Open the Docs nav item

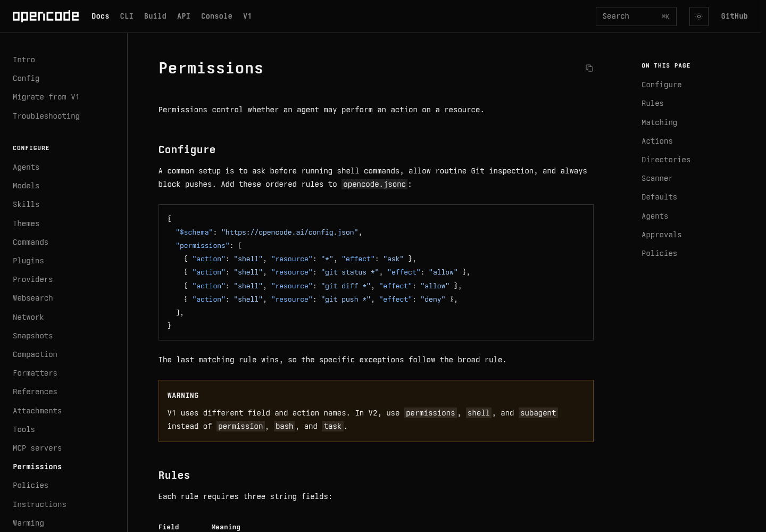[101, 16]
